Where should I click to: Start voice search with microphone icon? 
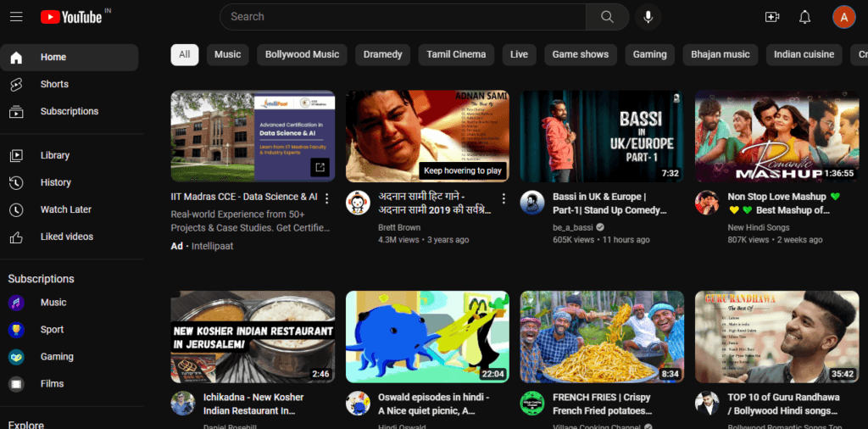648,17
